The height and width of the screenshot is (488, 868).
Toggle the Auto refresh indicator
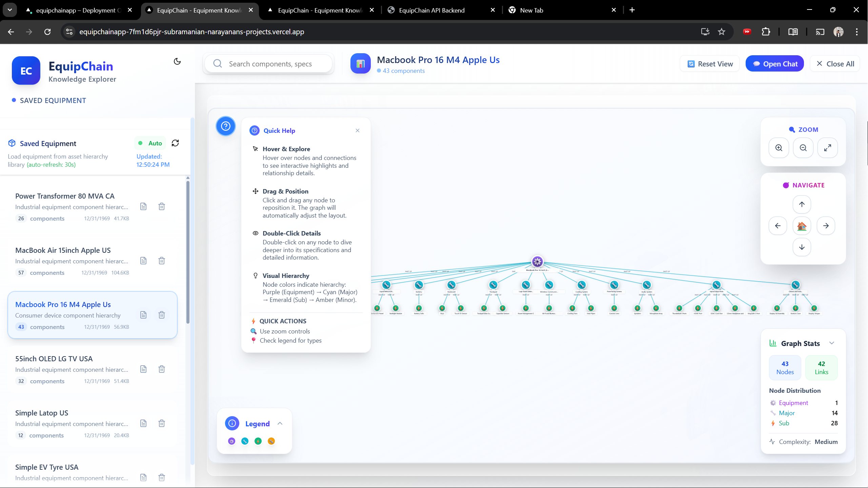pyautogui.click(x=150, y=143)
